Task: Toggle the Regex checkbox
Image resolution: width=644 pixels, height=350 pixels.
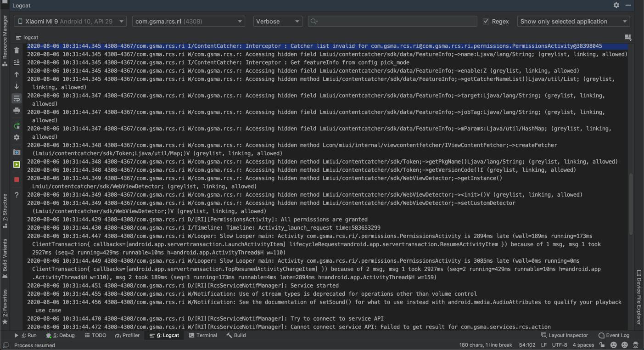Action: click(486, 21)
